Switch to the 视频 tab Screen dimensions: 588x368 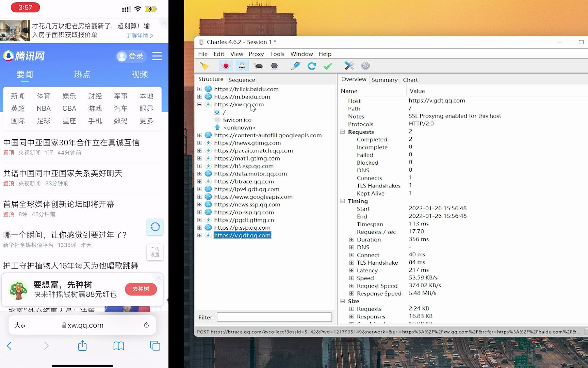tap(140, 74)
